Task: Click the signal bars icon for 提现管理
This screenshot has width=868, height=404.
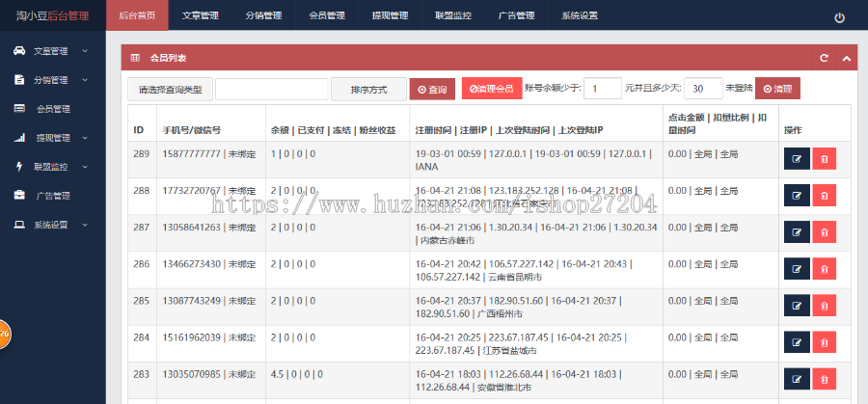Action: (x=19, y=137)
